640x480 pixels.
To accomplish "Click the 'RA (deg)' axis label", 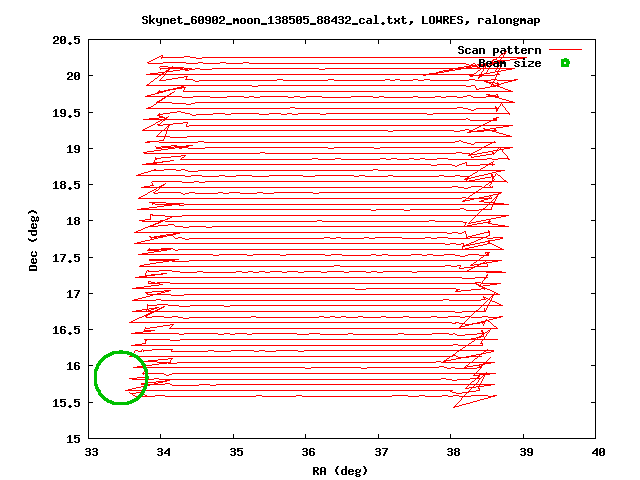I will click(x=340, y=471).
